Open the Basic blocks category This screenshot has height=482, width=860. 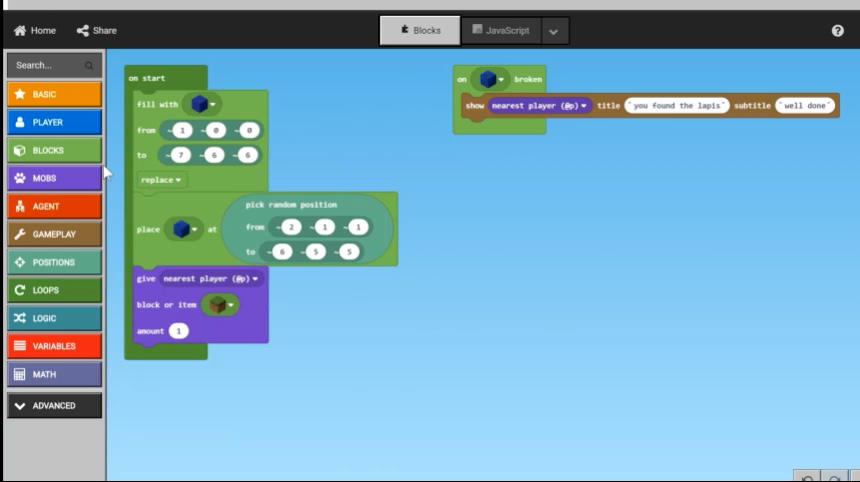(54, 94)
